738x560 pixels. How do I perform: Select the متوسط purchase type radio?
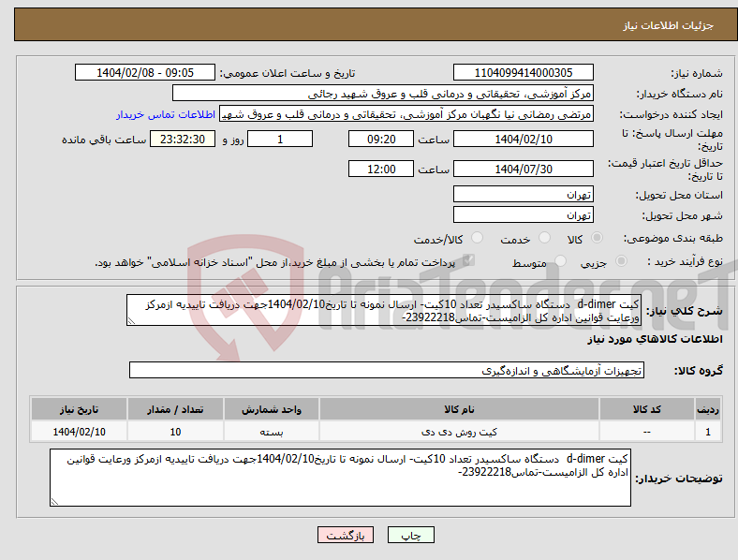[560, 260]
